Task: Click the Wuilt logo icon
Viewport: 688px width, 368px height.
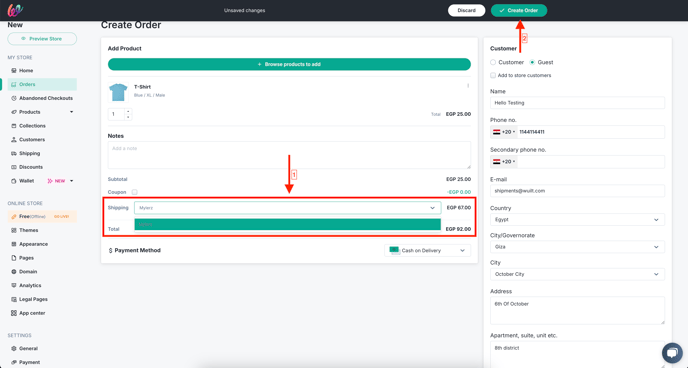Action: (x=15, y=10)
